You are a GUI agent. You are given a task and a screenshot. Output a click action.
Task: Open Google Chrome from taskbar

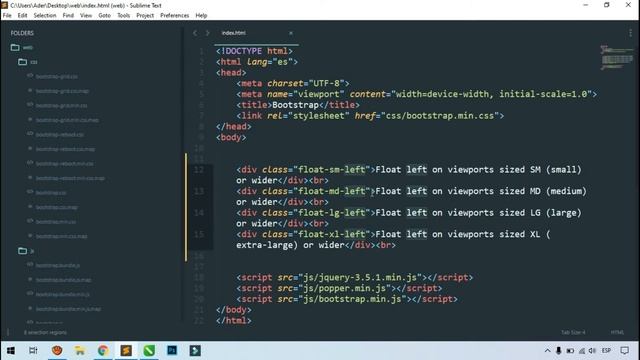pyautogui.click(x=103, y=351)
